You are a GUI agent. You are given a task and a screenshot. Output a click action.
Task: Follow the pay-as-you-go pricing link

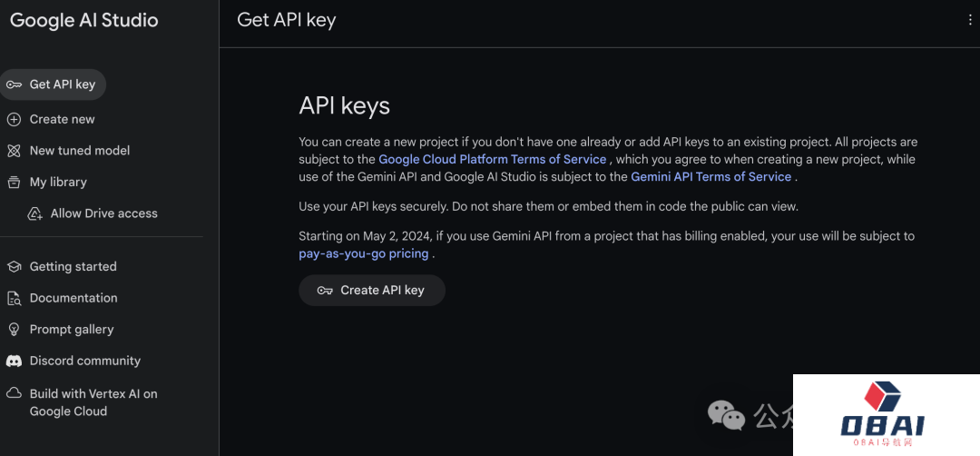coord(363,253)
